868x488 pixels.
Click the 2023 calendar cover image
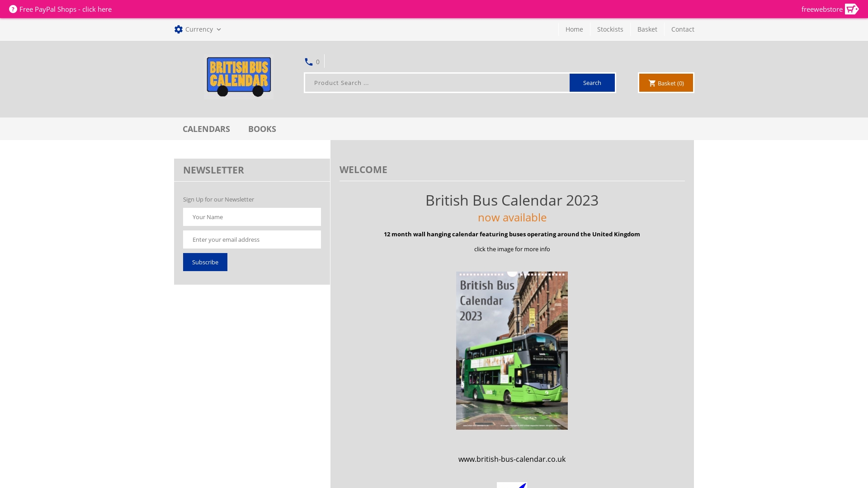pos(512,350)
